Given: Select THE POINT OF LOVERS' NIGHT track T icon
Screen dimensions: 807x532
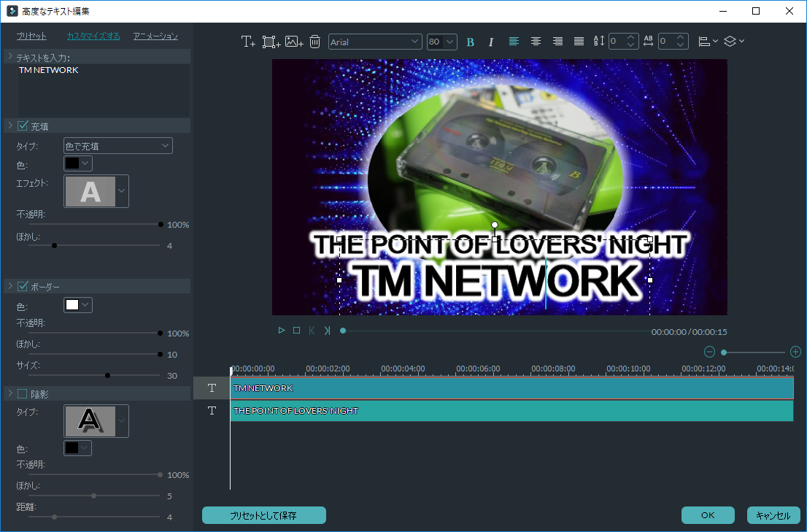Looking at the screenshot, I should coord(212,411).
